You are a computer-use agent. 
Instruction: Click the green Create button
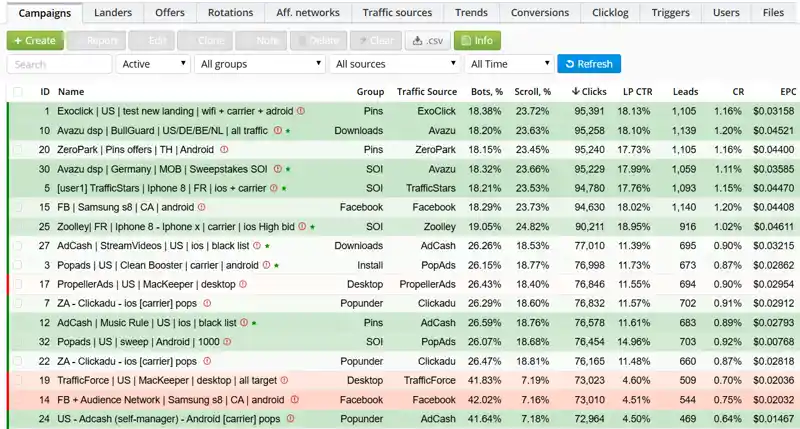click(35, 40)
